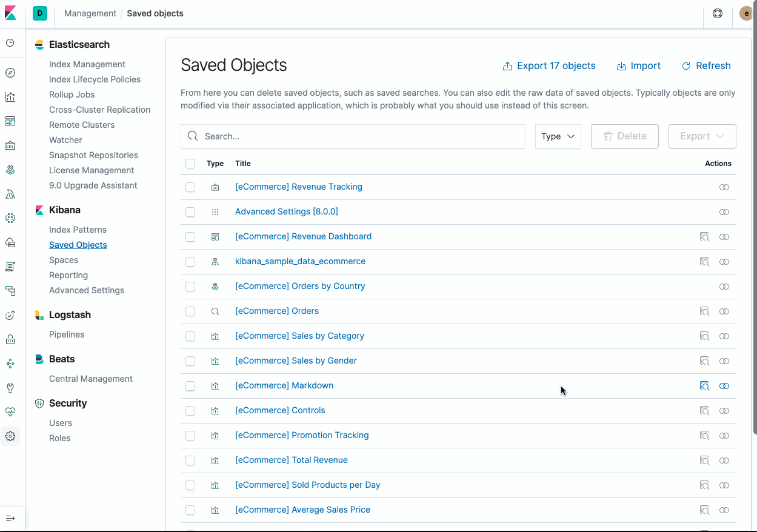Open Dev Tools wrench icon

(10, 388)
